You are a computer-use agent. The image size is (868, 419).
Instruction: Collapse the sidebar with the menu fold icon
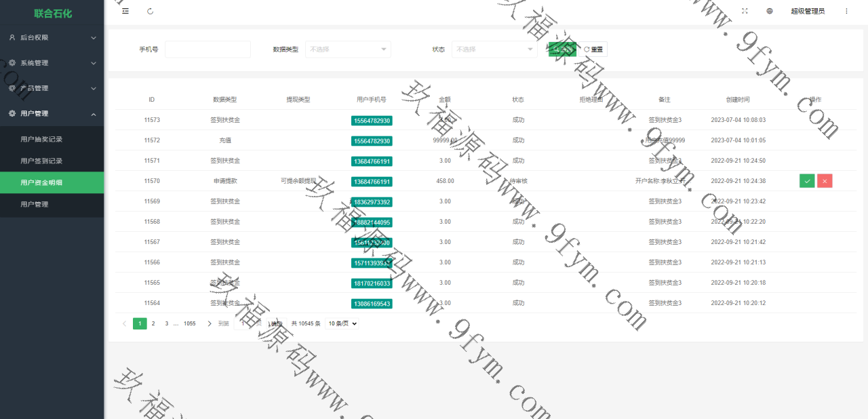pos(125,11)
